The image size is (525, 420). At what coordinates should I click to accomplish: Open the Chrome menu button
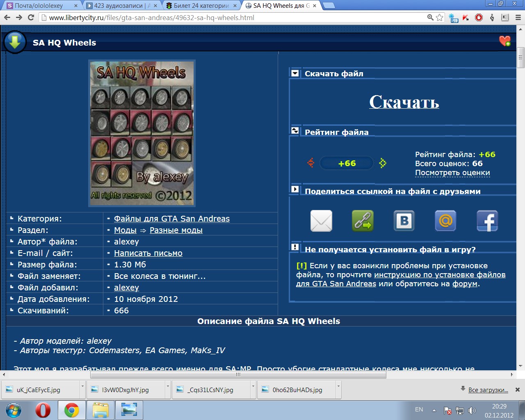pyautogui.click(x=518, y=17)
